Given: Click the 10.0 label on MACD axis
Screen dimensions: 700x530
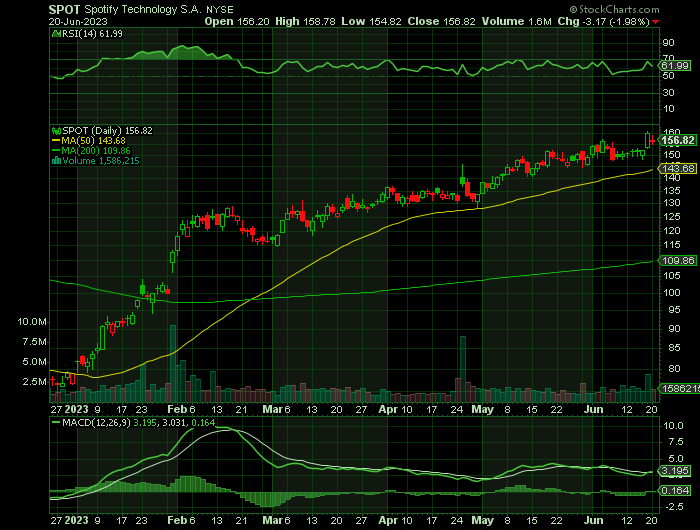Looking at the screenshot, I should [673, 426].
